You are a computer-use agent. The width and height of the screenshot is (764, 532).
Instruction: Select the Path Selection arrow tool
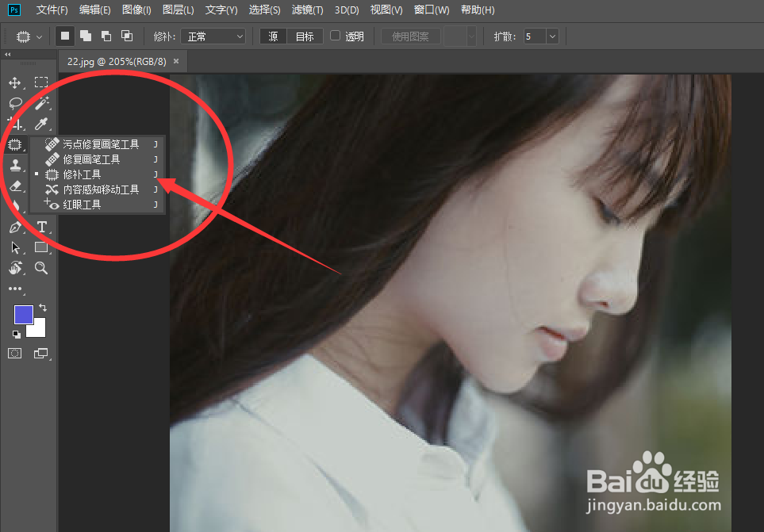pyautogui.click(x=15, y=247)
